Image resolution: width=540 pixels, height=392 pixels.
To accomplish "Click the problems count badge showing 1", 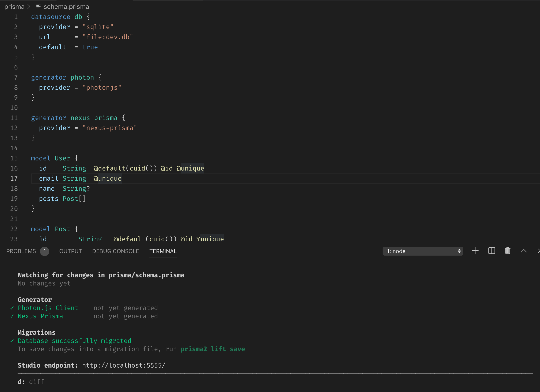I will (x=45, y=251).
